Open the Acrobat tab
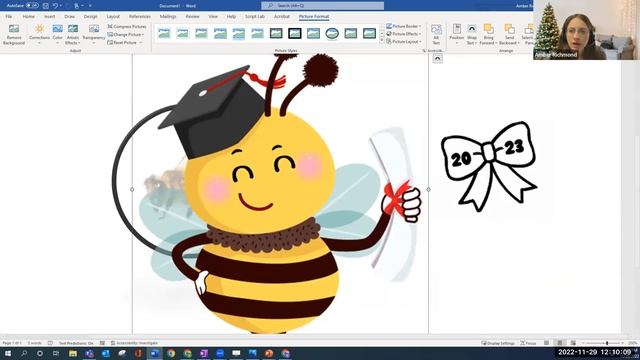This screenshot has width=640, height=360. pyautogui.click(x=282, y=16)
